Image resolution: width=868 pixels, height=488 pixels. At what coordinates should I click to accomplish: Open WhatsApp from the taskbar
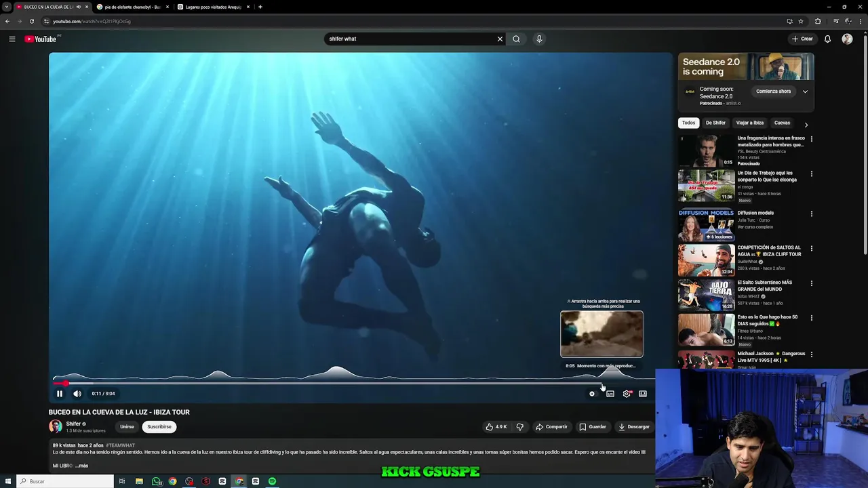click(157, 481)
